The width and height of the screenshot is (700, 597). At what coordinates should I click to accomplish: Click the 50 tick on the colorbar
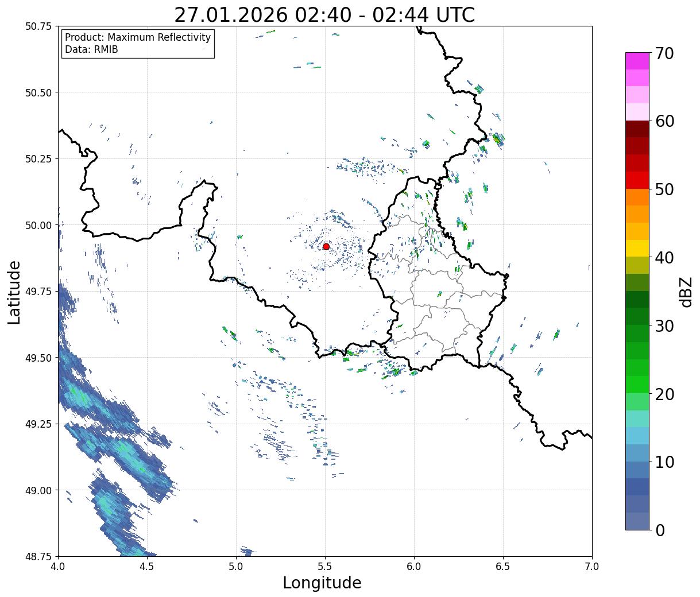[x=664, y=189]
